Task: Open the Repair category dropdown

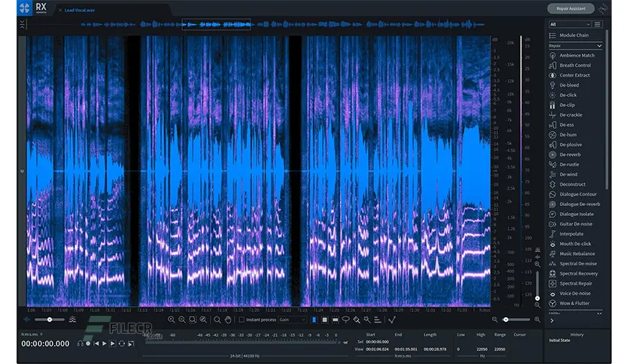Action: [576, 46]
